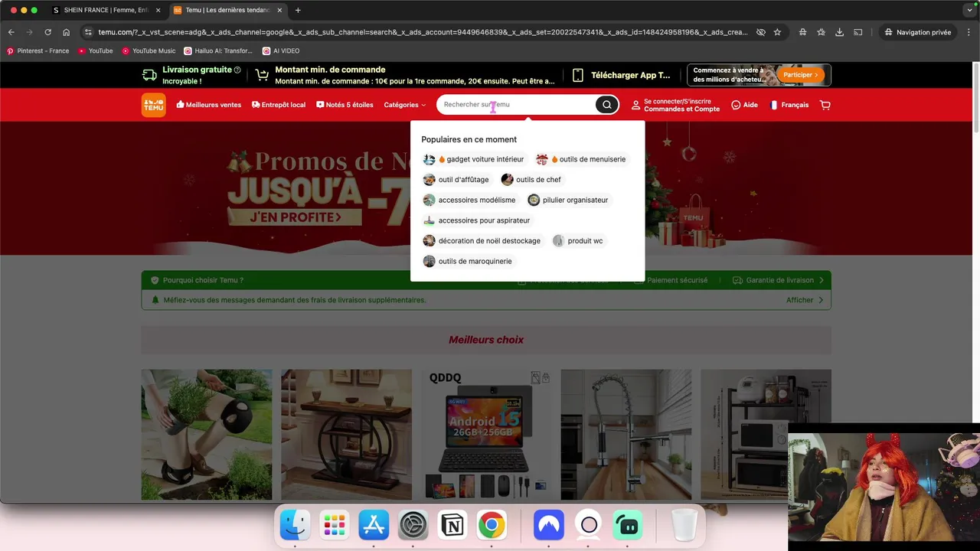980x551 pixels.
Task: Open Aide help link
Action: (x=744, y=105)
